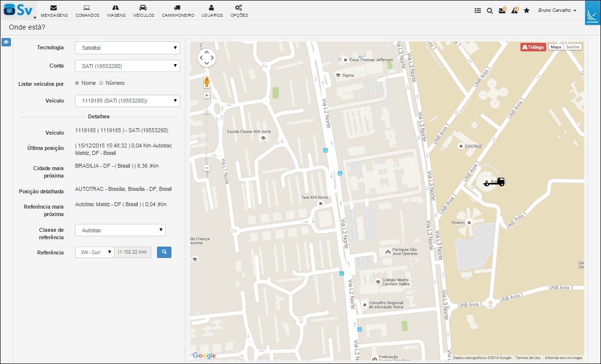Screen dimensions: 601x364
Task: Open the Caminhoneiro menu
Action: 178,11
